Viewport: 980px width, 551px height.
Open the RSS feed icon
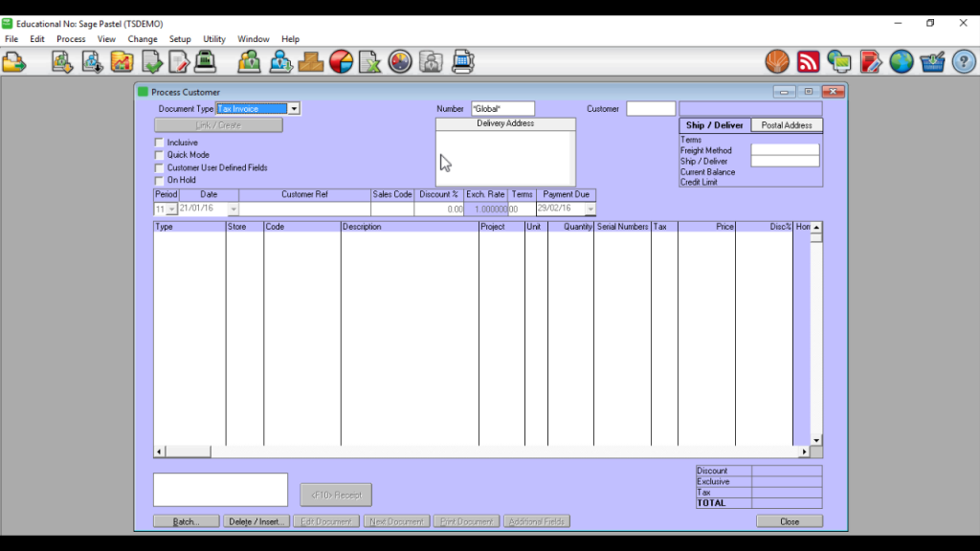click(809, 60)
